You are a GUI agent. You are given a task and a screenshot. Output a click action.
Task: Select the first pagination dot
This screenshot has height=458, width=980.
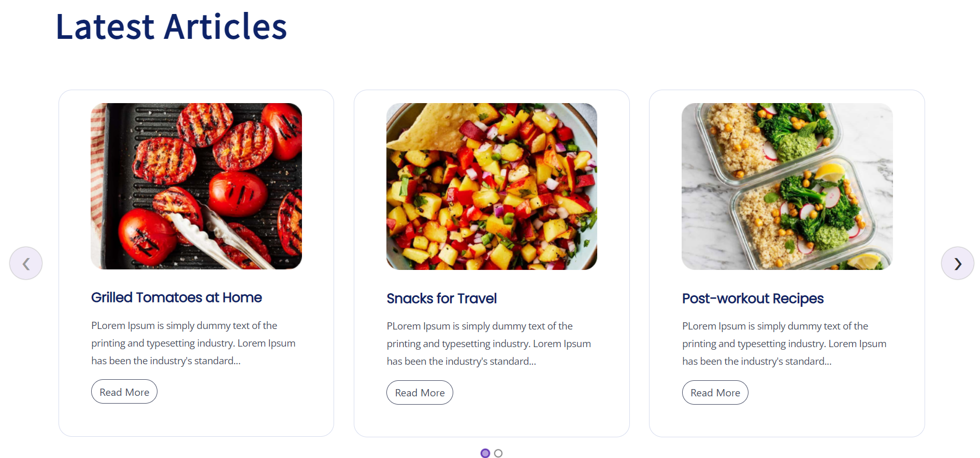point(485,453)
